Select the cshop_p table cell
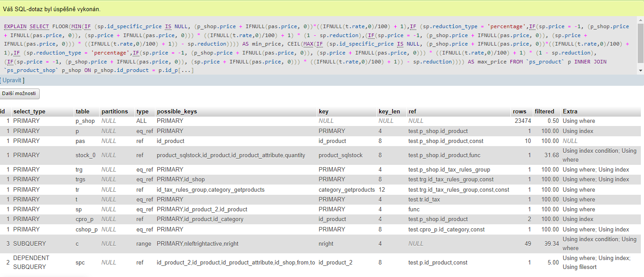Viewport: 644px width, 277px height. tap(87, 229)
